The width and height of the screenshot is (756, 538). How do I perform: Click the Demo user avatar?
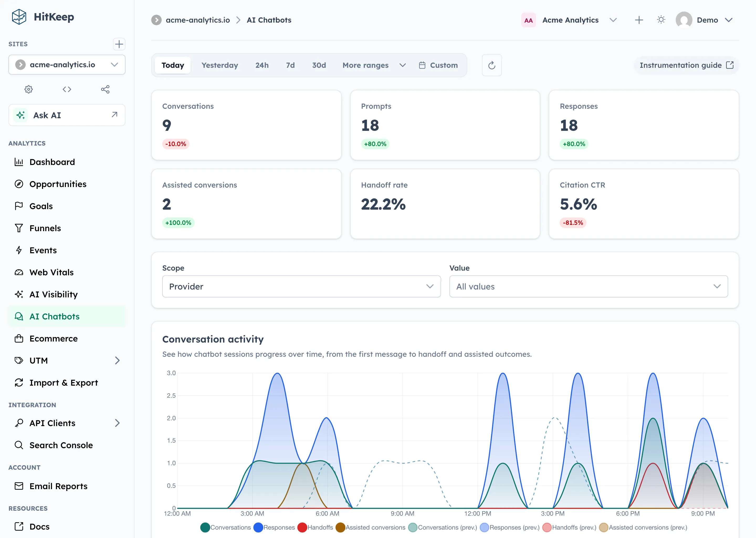(x=684, y=20)
